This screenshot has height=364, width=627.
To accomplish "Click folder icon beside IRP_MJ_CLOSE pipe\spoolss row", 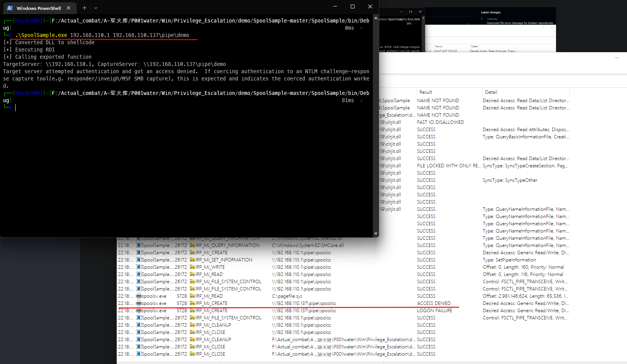I will pos(192,332).
